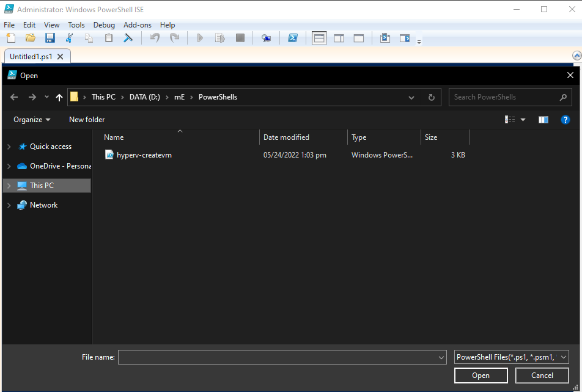
Task: Close the Untitled1.ps1 tab
Action: [x=60, y=57]
